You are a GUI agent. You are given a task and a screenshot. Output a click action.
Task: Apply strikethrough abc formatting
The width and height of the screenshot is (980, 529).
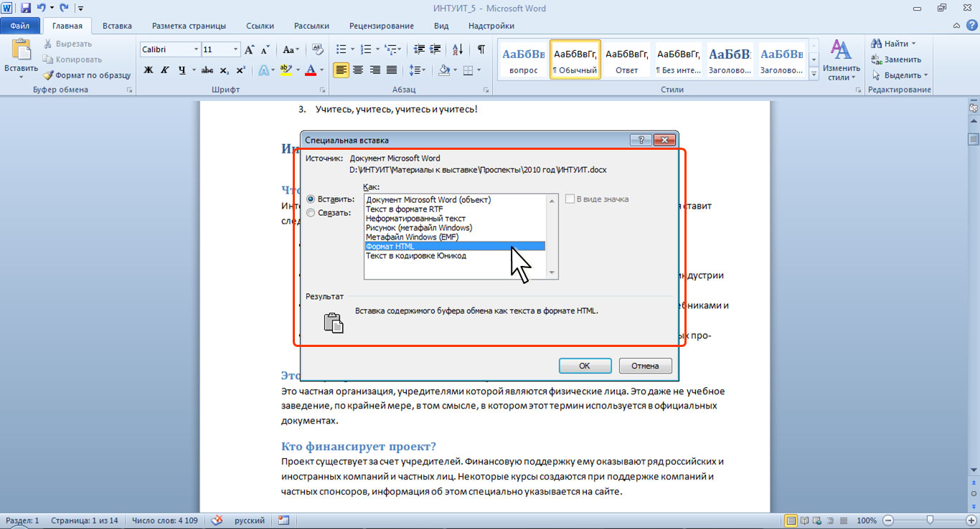coord(207,70)
